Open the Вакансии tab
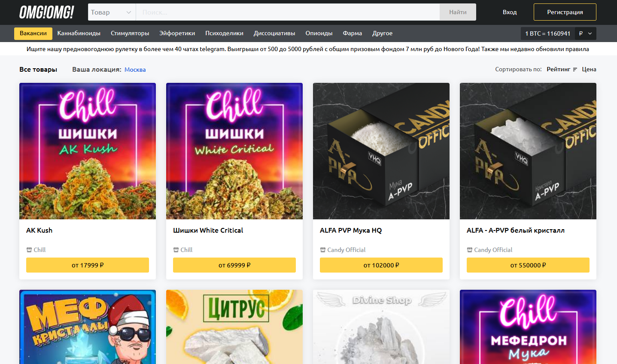This screenshot has width=617, height=364. (x=33, y=33)
